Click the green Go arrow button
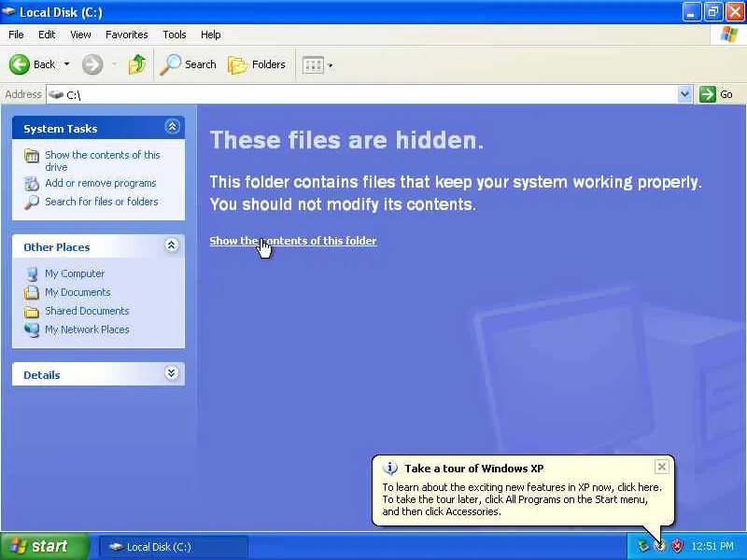Viewport: 747px width, 560px height. [x=708, y=94]
